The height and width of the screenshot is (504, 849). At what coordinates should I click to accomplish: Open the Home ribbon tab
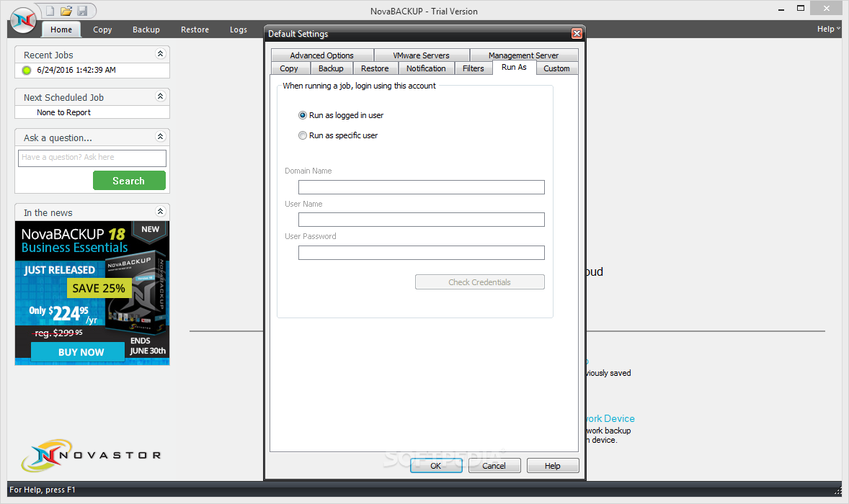61,30
